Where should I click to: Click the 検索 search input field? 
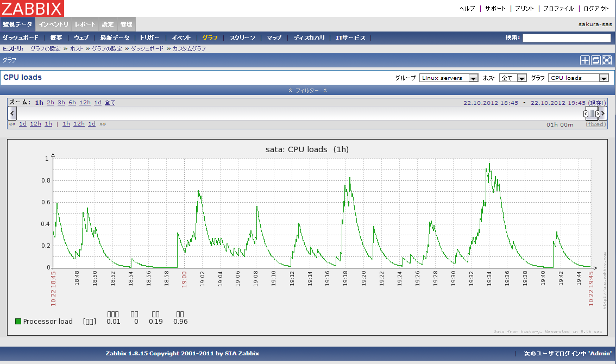pos(567,38)
